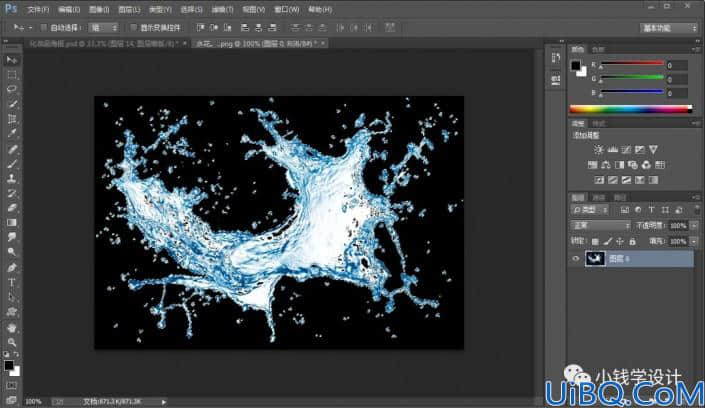This screenshot has width=705, height=408.
Task: Open the workspace switcher dropdown
Action: click(x=669, y=28)
